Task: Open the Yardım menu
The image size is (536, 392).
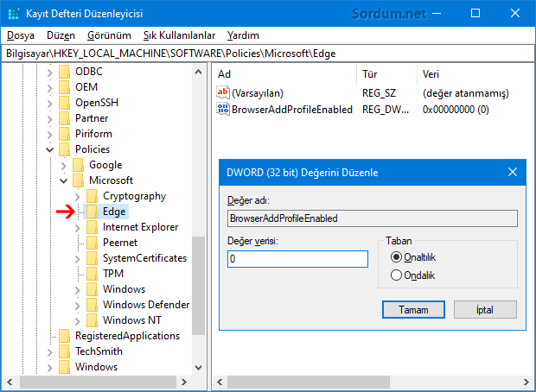Action: 243,35
